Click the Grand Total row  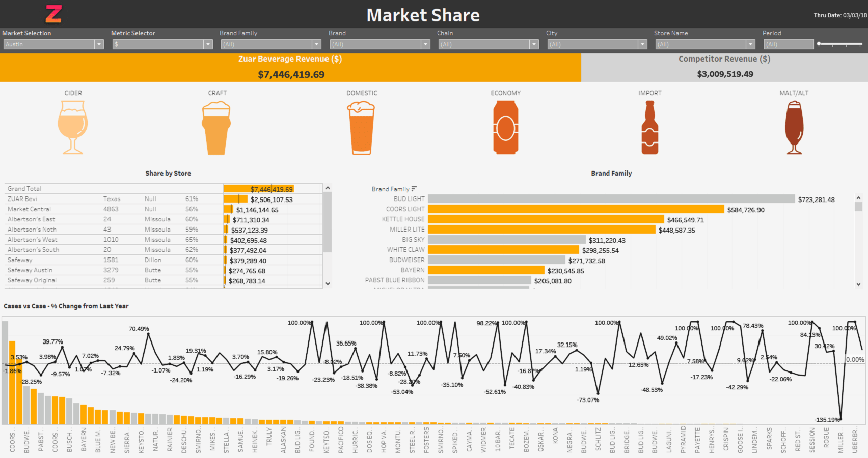(164, 189)
